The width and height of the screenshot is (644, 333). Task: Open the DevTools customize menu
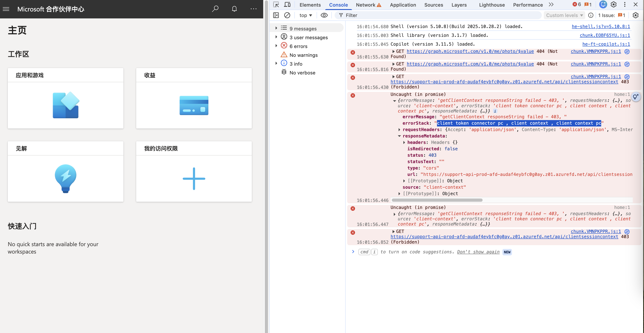624,5
